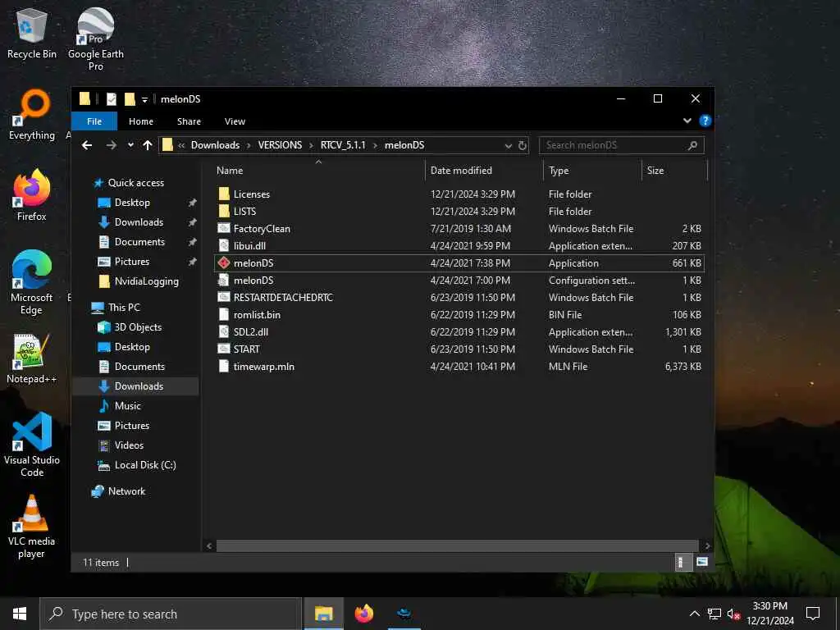Select the FactoryClean batch file

point(459,228)
